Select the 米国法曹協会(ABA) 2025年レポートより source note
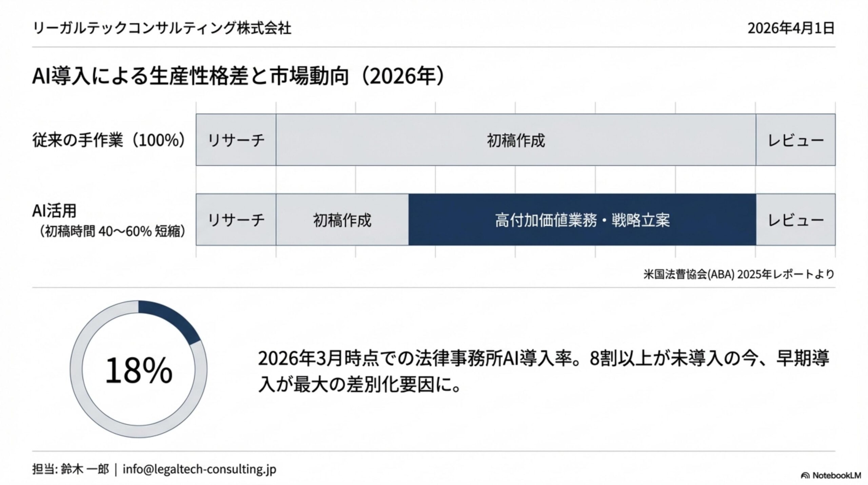The width and height of the screenshot is (868, 485). coord(738,274)
